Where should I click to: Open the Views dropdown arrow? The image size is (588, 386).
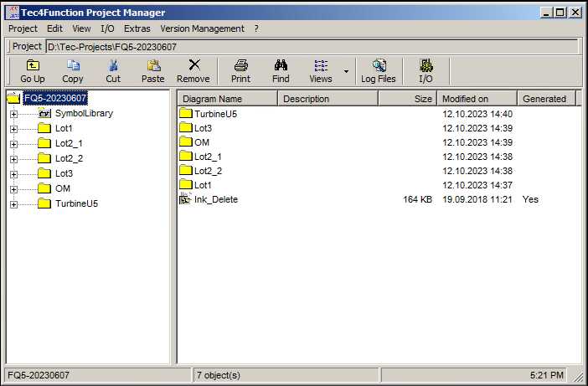point(346,72)
